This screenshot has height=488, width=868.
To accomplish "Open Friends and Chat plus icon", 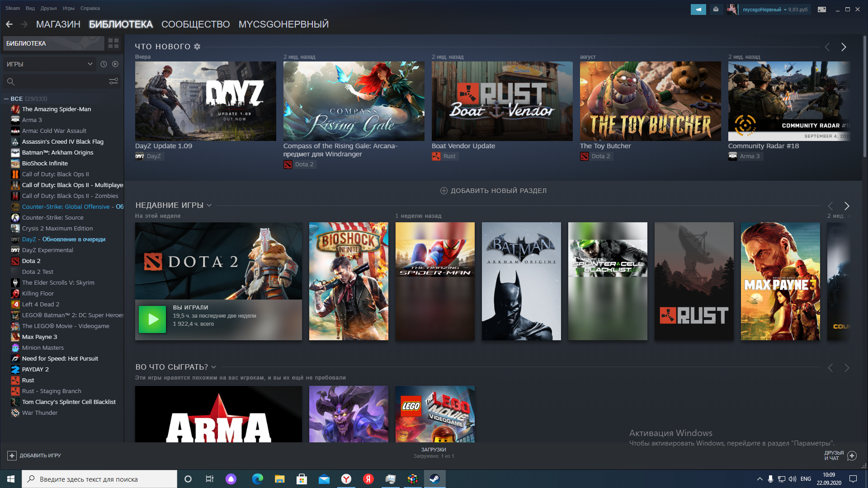I will coord(852,455).
